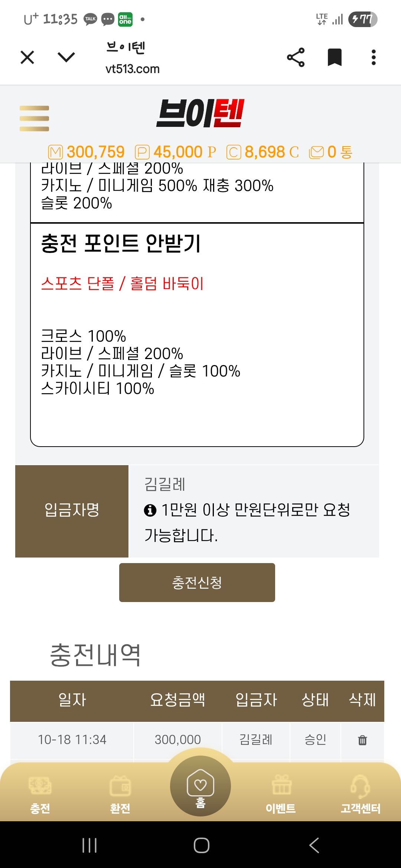Open the message inbox showing 0 통

331,152
